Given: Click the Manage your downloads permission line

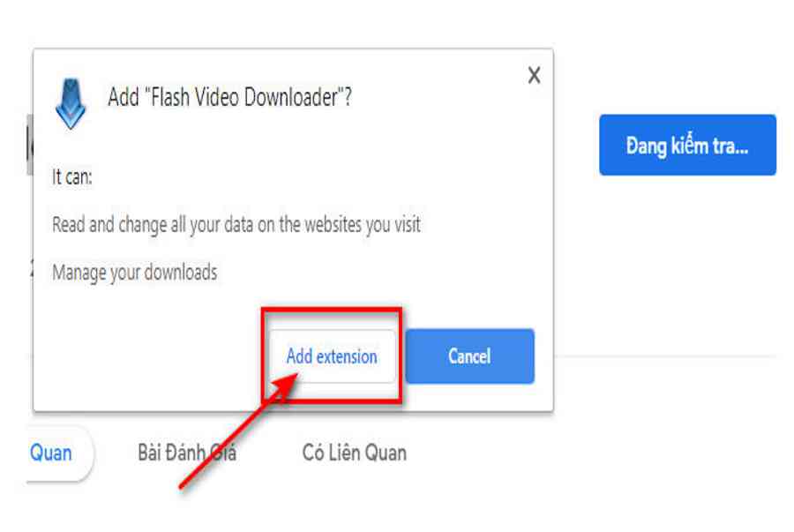Looking at the screenshot, I should (135, 273).
